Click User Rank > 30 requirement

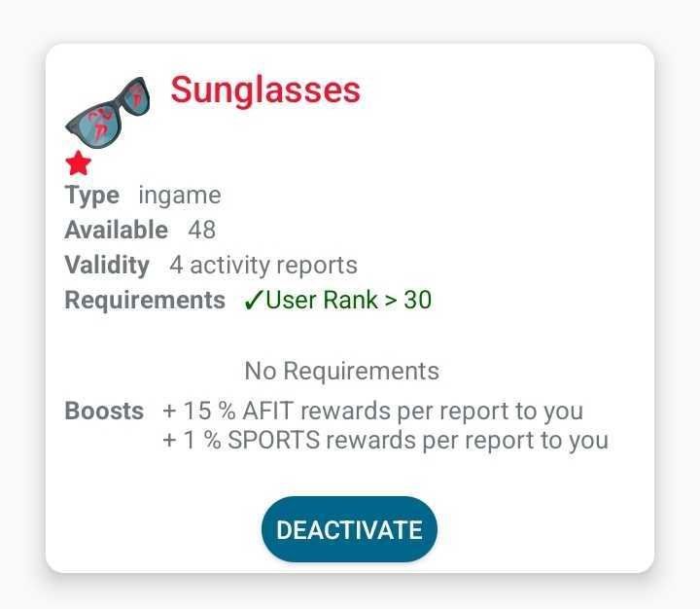349,300
